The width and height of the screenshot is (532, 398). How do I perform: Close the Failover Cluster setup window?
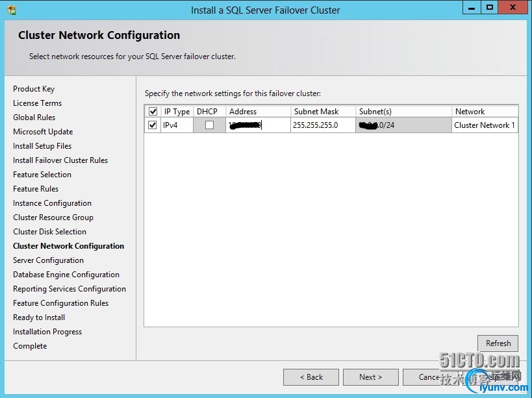[513, 7]
